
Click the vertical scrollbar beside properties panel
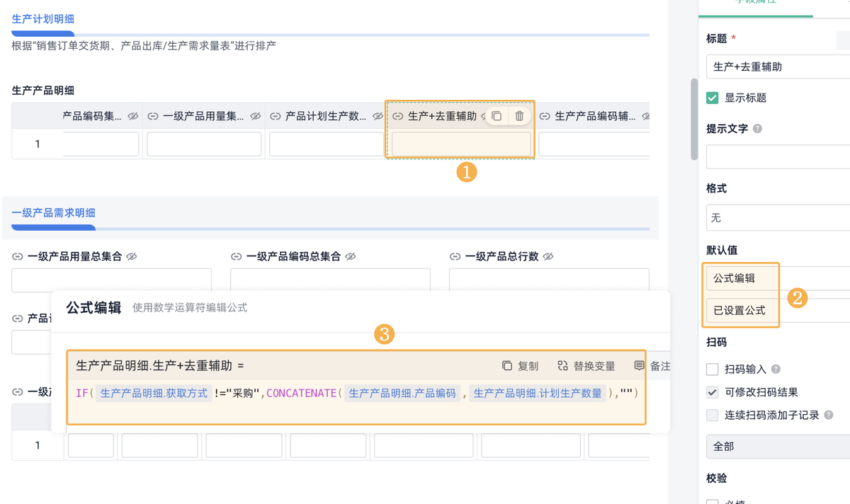(694, 119)
